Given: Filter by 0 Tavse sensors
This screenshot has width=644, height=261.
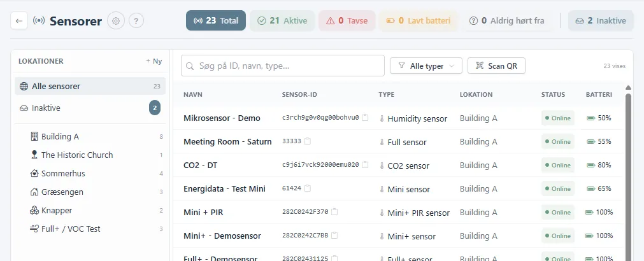Looking at the screenshot, I should click(x=347, y=20).
